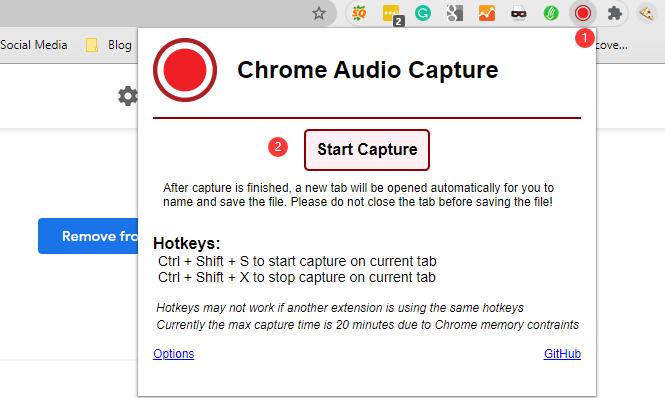Click the Ctrl + Shift + X hotkey line

click(296, 277)
